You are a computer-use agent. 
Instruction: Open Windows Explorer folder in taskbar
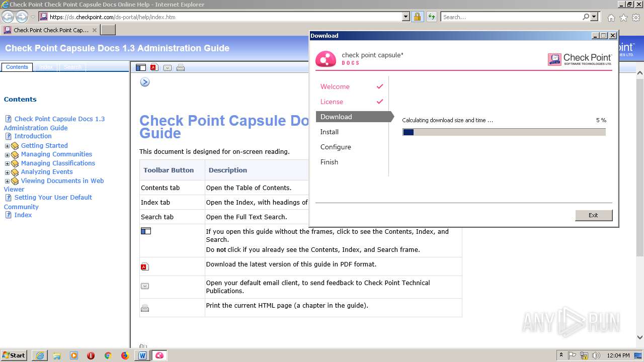click(57, 355)
